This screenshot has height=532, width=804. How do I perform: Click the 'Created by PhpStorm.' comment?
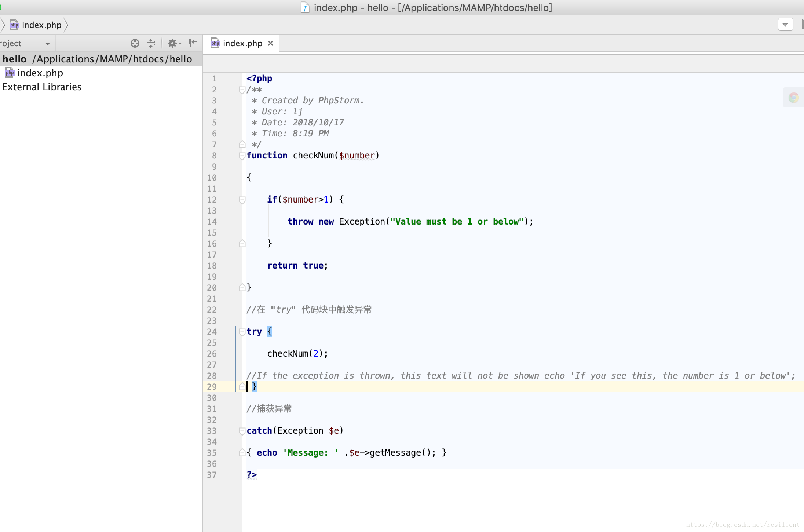pyautogui.click(x=313, y=101)
